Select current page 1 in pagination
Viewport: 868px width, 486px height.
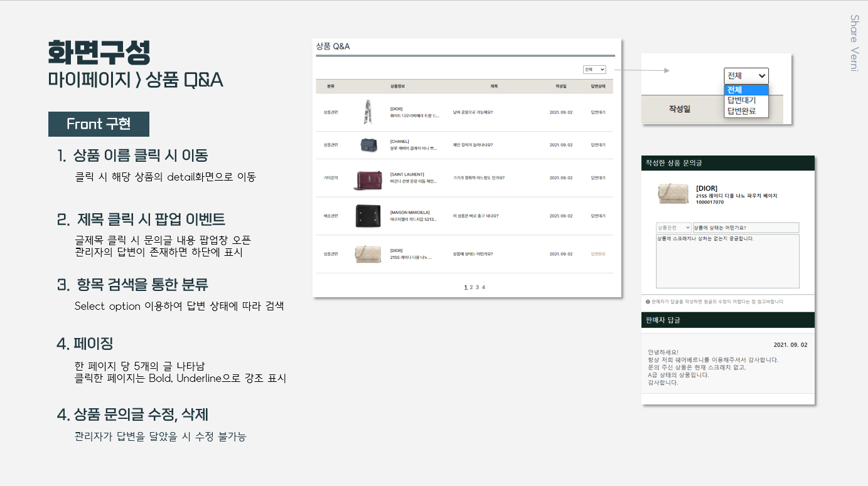click(466, 287)
